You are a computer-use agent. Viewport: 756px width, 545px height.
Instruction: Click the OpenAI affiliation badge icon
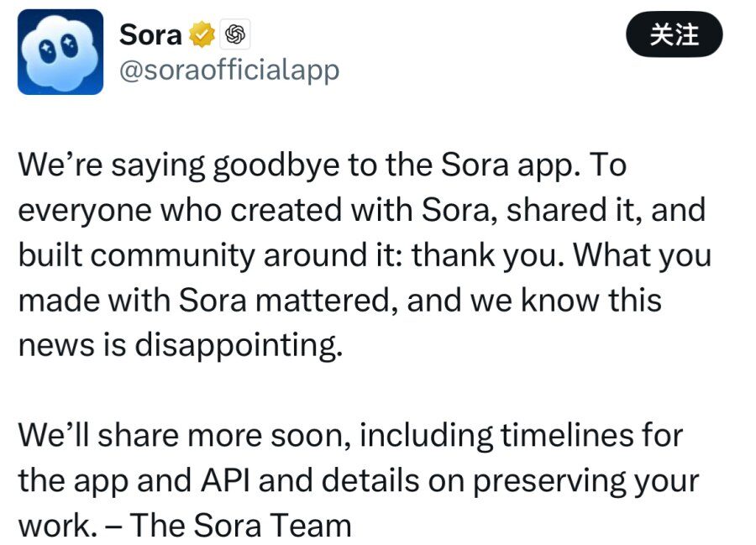(x=235, y=35)
